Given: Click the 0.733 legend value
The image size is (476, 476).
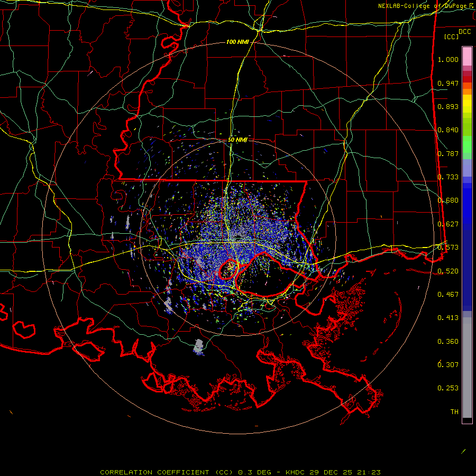Looking at the screenshot, I should (448, 177).
